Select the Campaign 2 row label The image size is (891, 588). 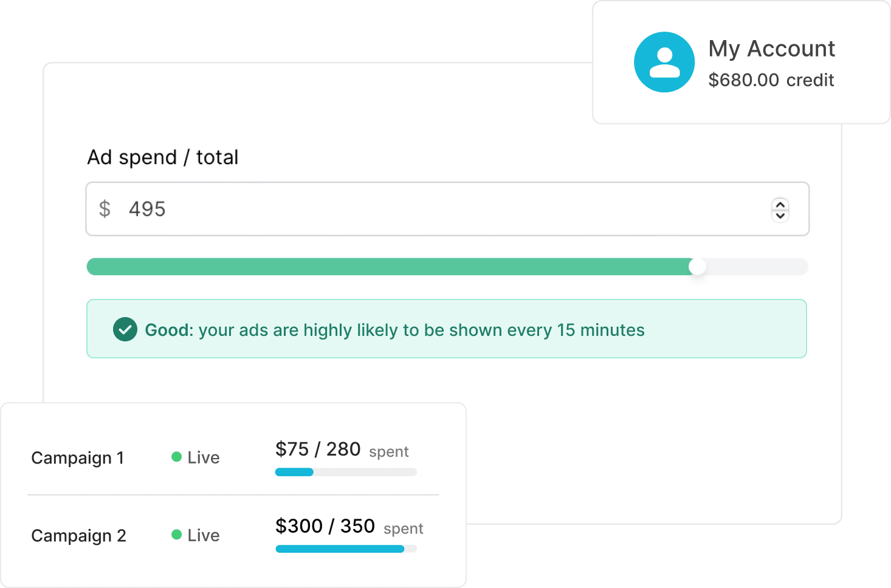[x=78, y=536]
